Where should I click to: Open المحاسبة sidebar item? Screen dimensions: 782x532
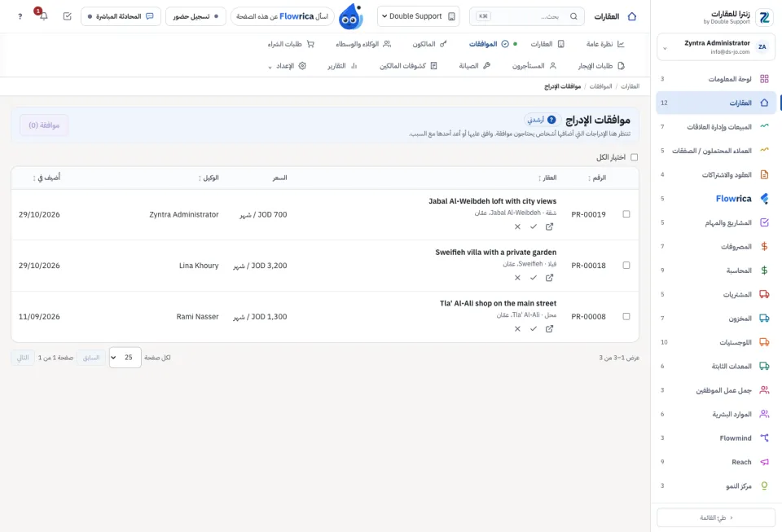716,270
